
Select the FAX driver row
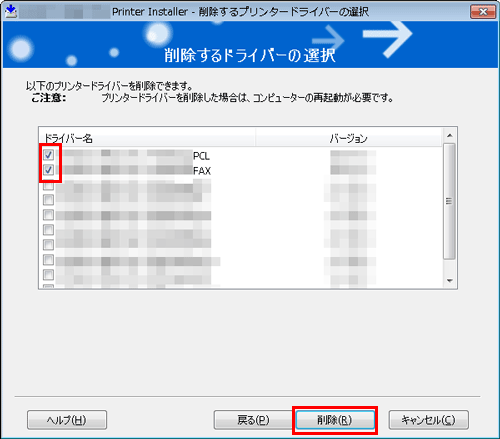(241, 170)
